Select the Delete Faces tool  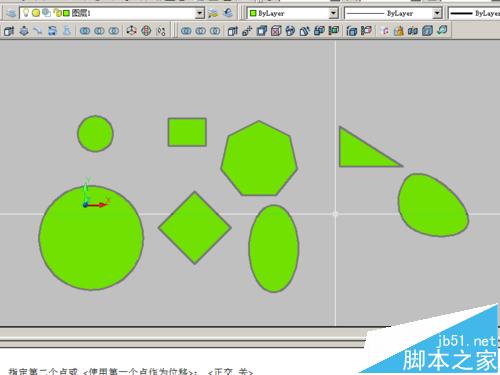[276, 31]
